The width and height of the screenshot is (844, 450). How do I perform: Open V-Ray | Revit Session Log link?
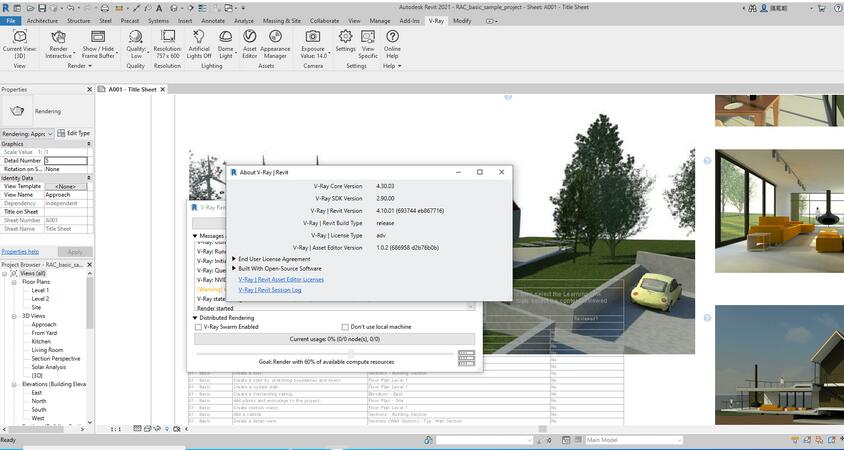click(x=270, y=290)
